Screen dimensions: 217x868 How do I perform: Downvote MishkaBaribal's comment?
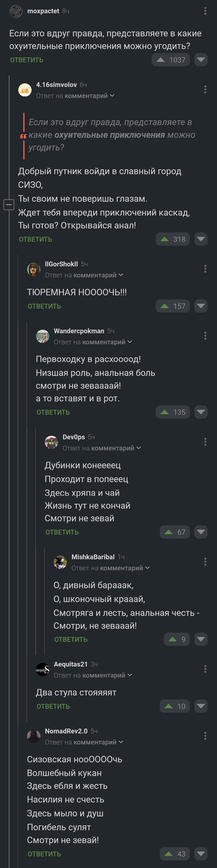coord(201,639)
